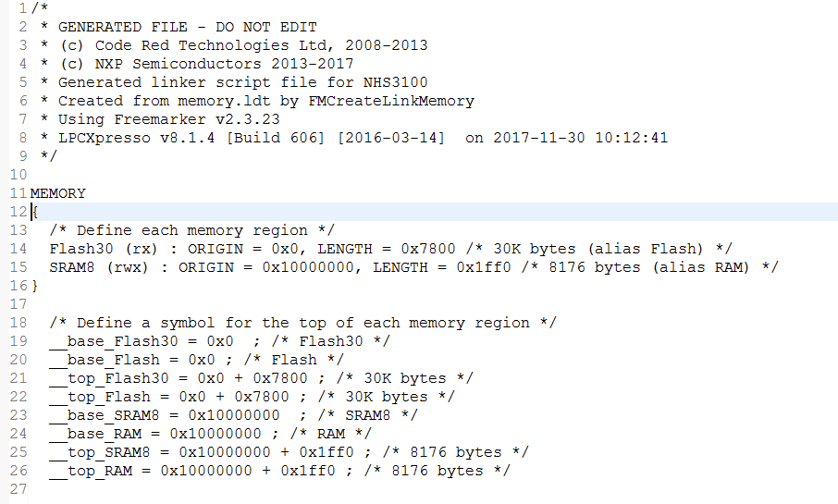Click the 'GENERATED FILE - DO NOT EDIT' comment

[188, 27]
